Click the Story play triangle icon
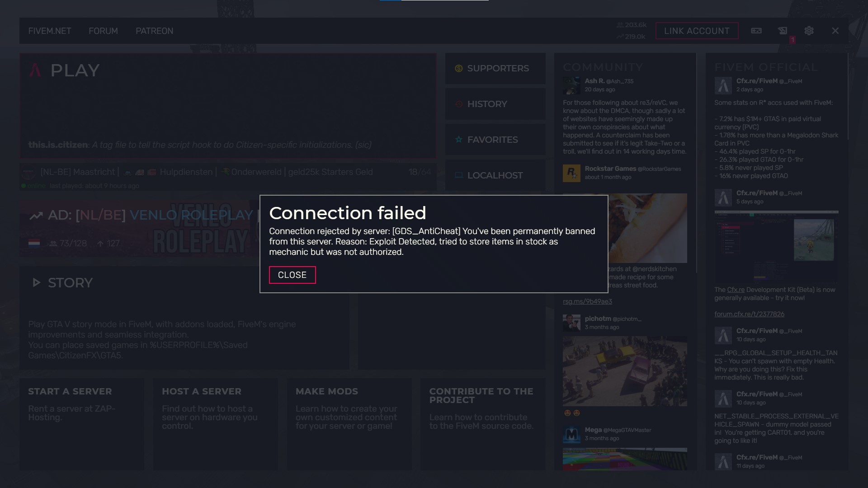The width and height of the screenshot is (868, 488). coord(37,283)
